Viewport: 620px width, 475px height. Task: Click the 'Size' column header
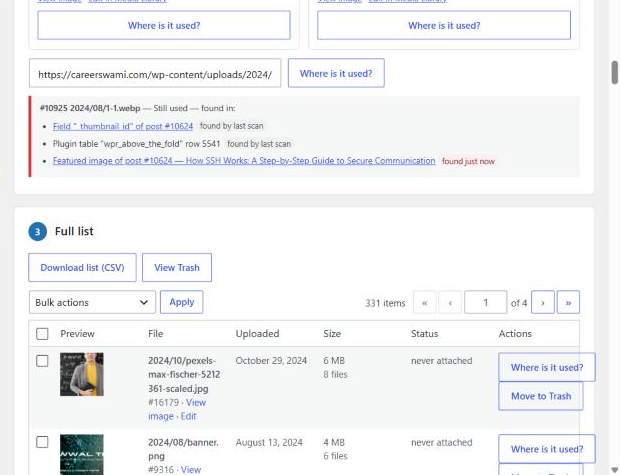pos(332,334)
